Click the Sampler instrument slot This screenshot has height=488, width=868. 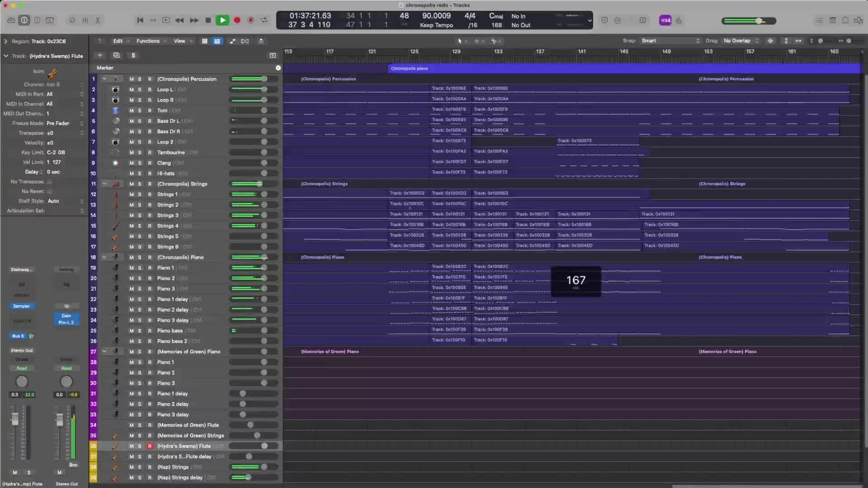coord(22,306)
